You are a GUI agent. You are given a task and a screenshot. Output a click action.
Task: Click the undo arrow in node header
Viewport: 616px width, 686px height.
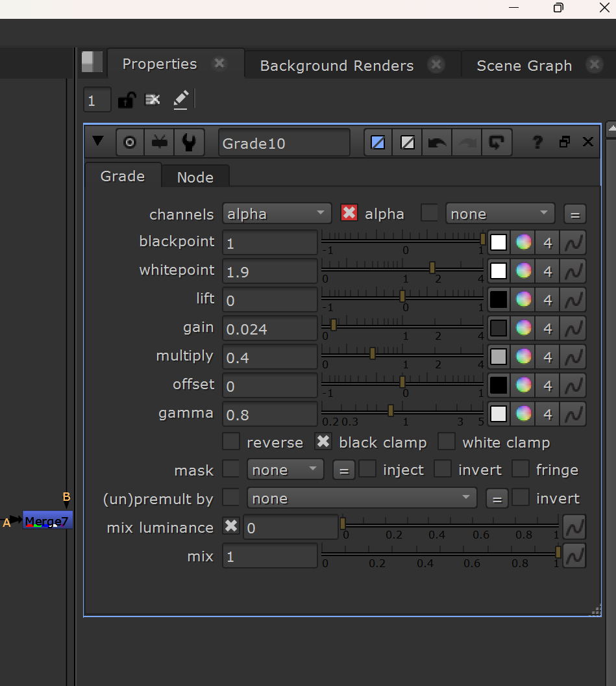point(437,142)
